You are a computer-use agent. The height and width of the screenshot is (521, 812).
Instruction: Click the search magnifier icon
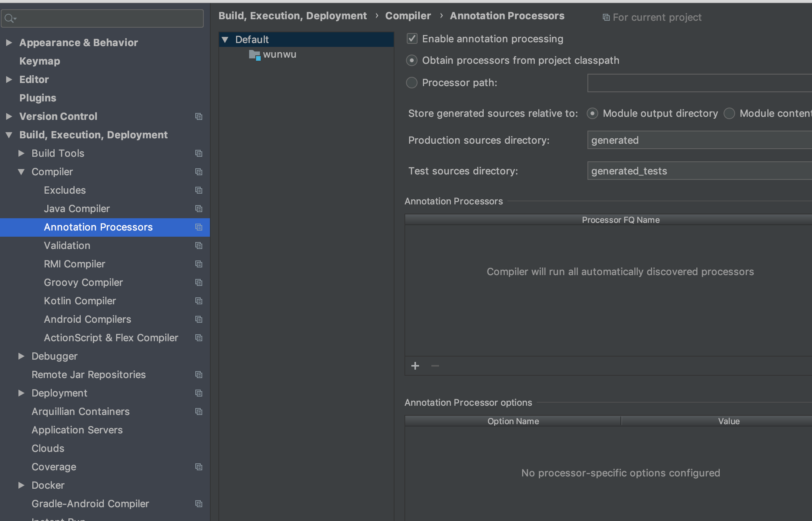pos(10,18)
